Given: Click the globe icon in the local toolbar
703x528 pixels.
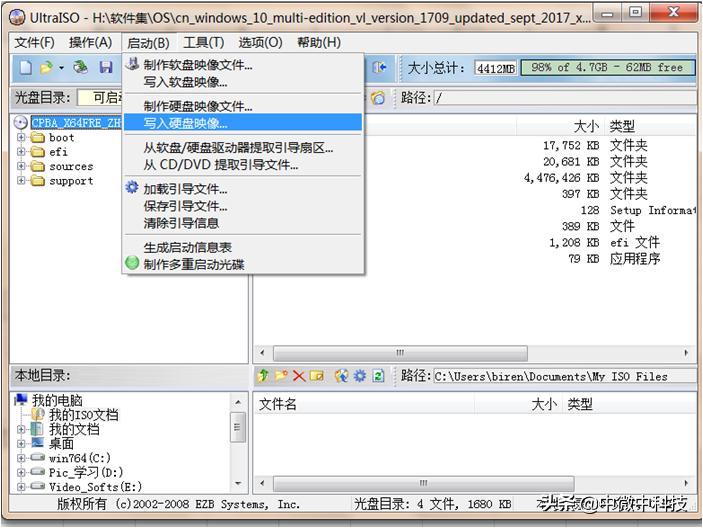Looking at the screenshot, I should tap(342, 376).
